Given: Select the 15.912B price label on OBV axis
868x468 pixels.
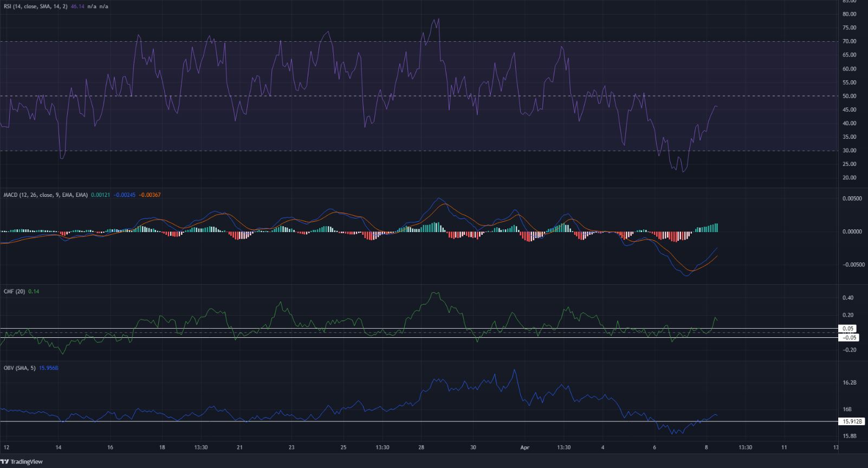Looking at the screenshot, I should pos(851,421).
